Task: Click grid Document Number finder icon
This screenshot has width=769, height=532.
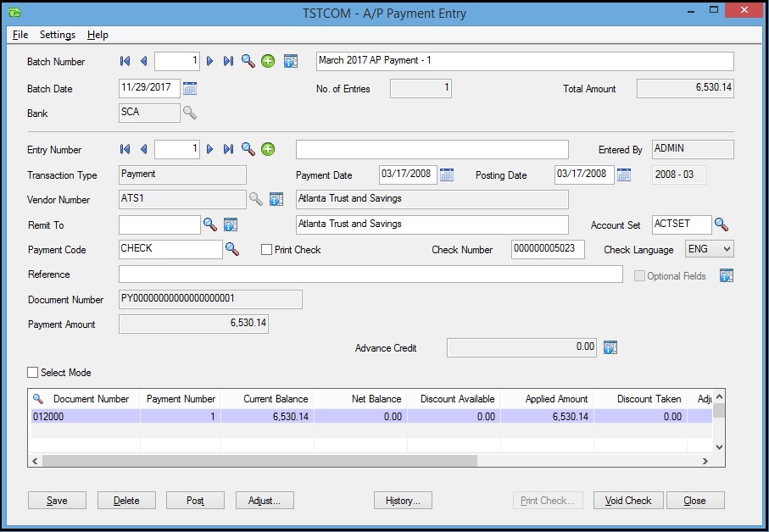Action: pyautogui.click(x=38, y=398)
